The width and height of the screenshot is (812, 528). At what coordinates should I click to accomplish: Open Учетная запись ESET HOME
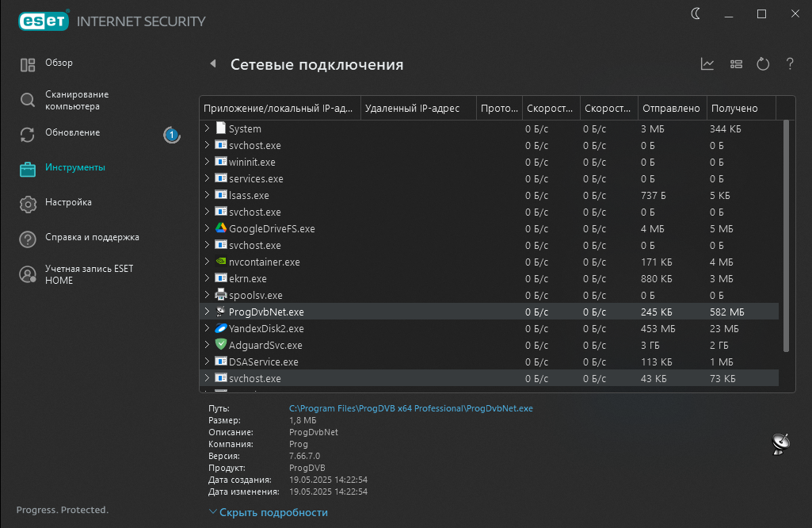pos(89,274)
